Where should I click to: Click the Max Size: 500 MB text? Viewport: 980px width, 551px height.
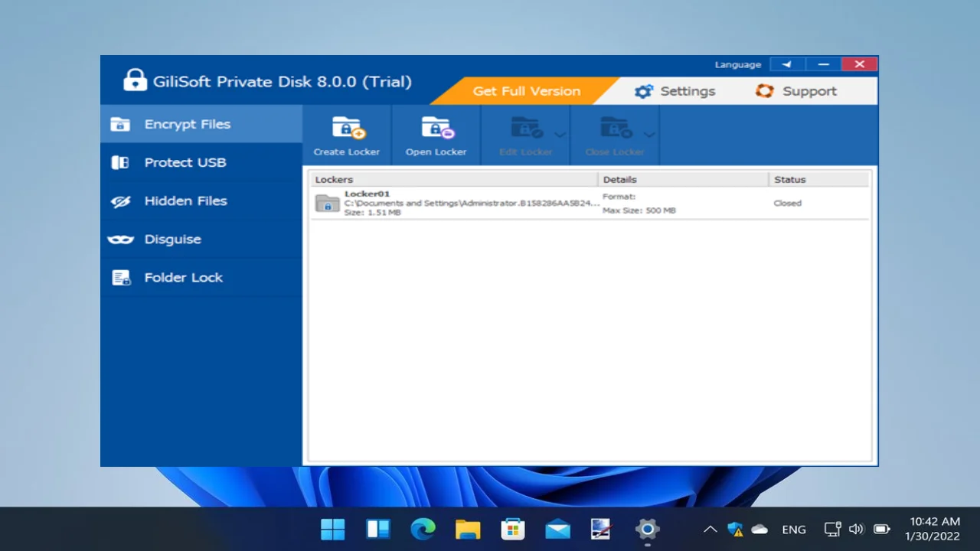[x=639, y=210]
